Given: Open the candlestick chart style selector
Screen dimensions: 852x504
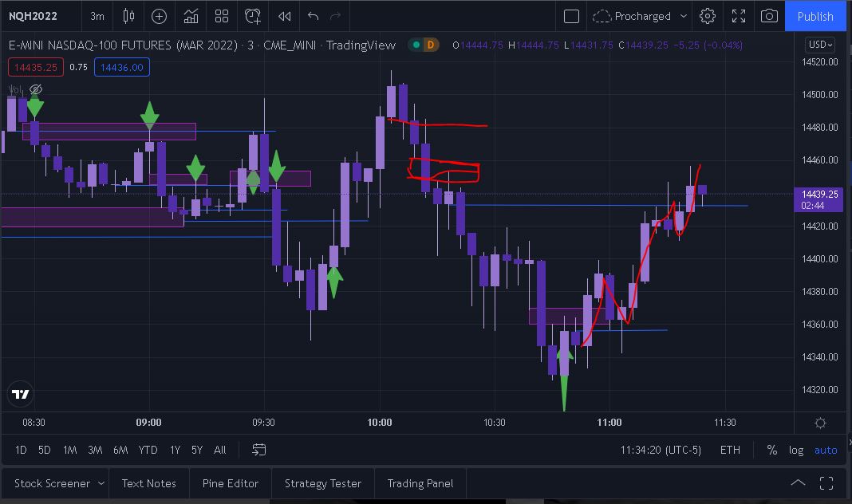Looking at the screenshot, I should point(128,16).
